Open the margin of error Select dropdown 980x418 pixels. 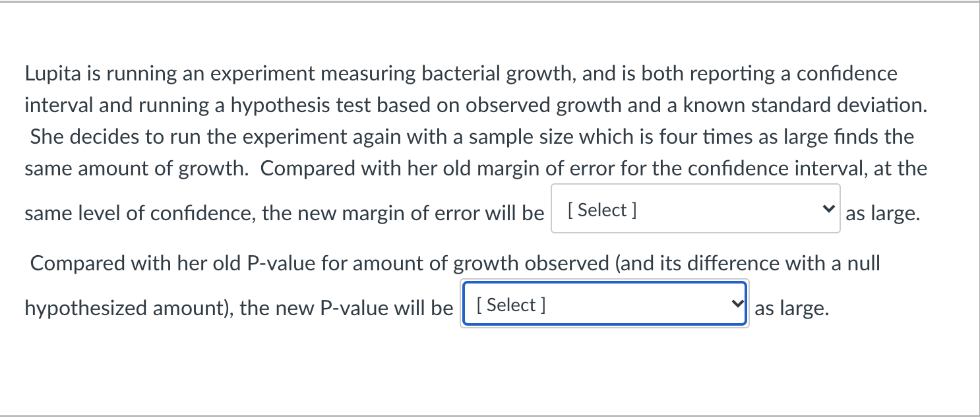(694, 209)
